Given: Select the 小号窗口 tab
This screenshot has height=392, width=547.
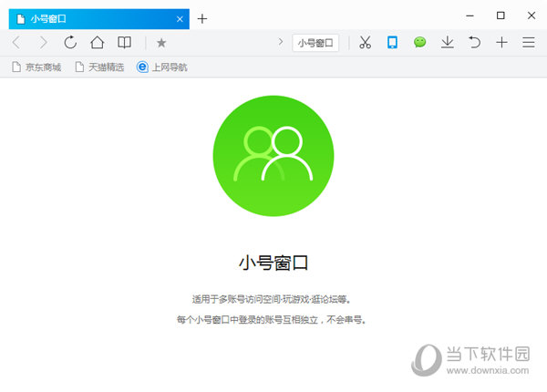Looking at the screenshot, I should [99, 19].
